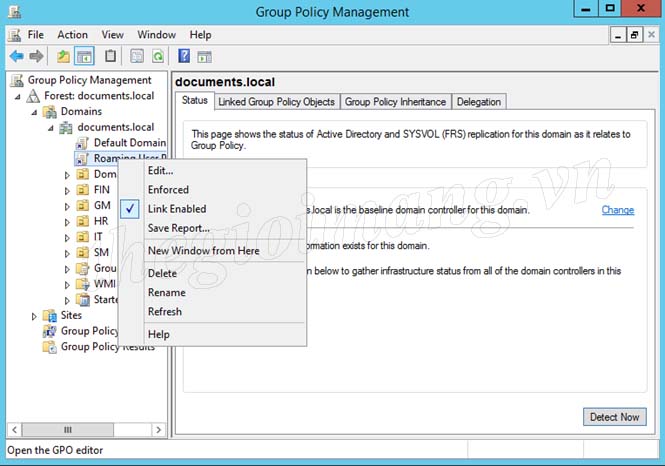This screenshot has height=466, width=665.
Task: Minimize the inner MMC child window
Action: click(618, 35)
